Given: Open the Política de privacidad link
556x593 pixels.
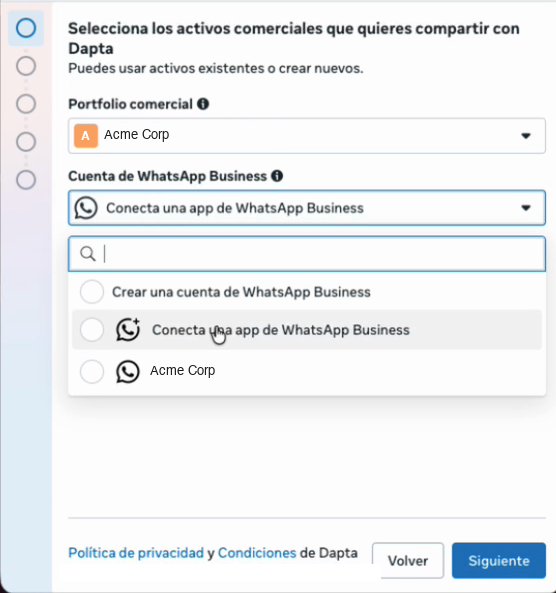Looking at the screenshot, I should pos(136,553).
